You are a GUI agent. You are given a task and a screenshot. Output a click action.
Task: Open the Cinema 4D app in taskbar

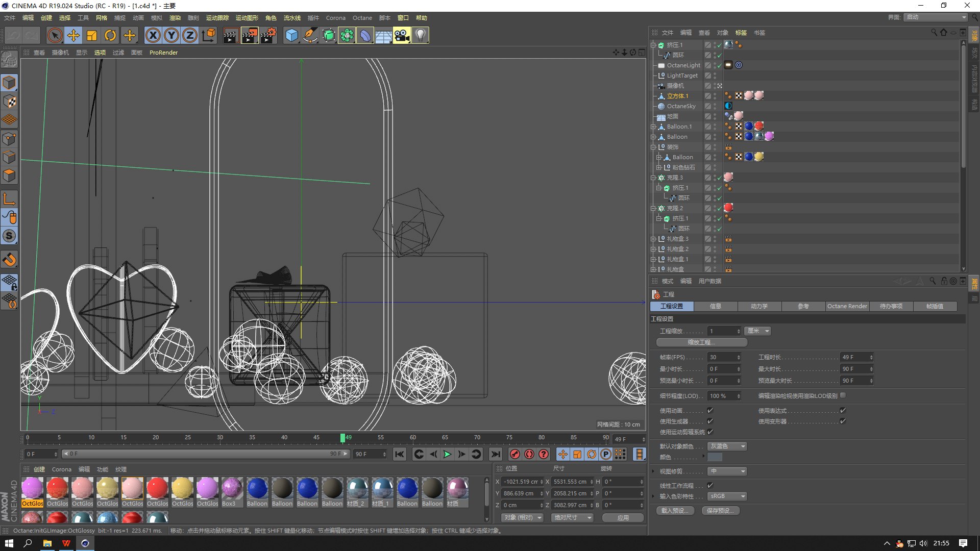(85, 543)
